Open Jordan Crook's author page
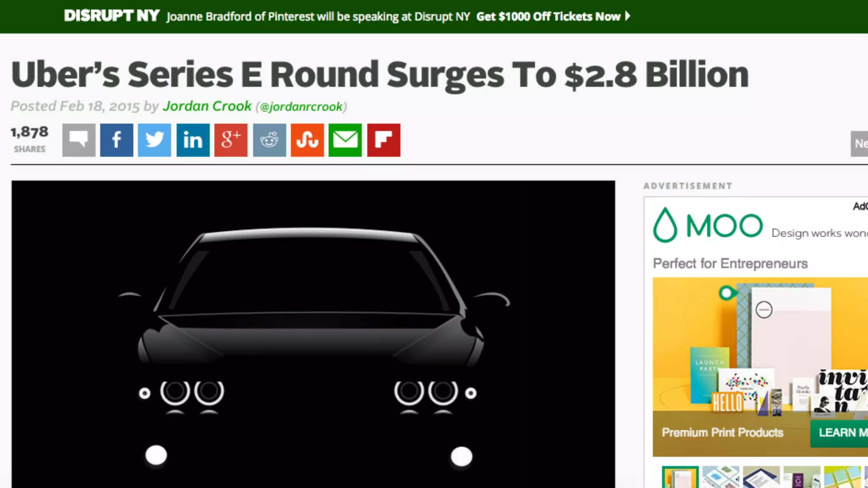 (207, 106)
